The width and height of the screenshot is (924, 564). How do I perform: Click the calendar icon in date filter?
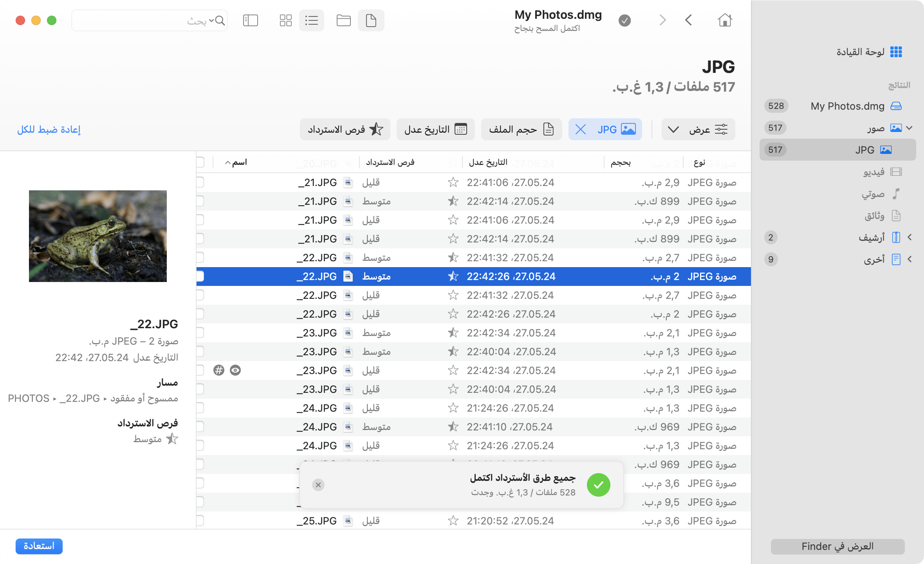click(461, 129)
